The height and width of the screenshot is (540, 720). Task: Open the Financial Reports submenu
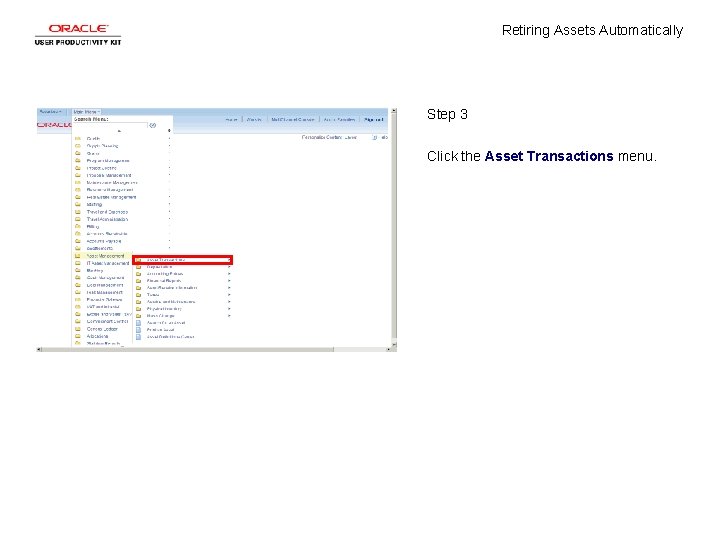click(163, 281)
